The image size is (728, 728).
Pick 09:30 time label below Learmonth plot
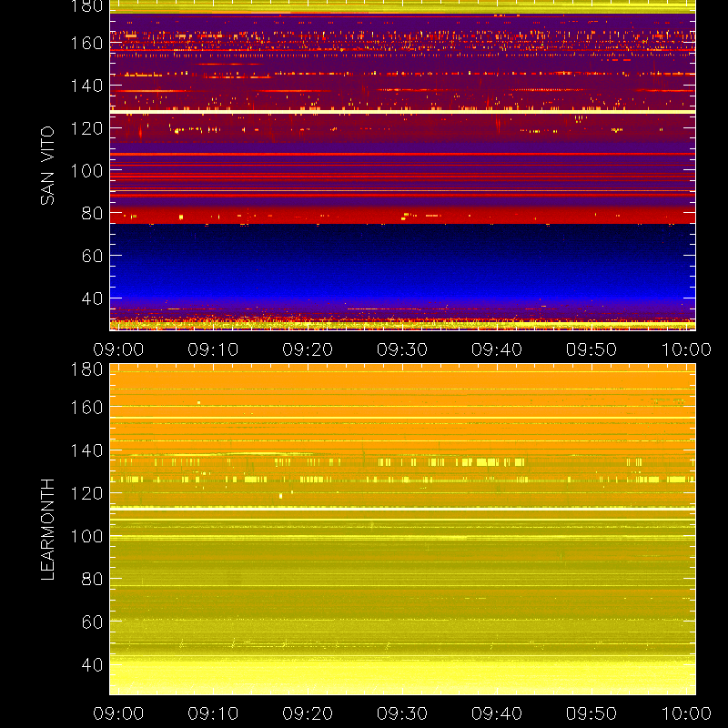point(402,713)
